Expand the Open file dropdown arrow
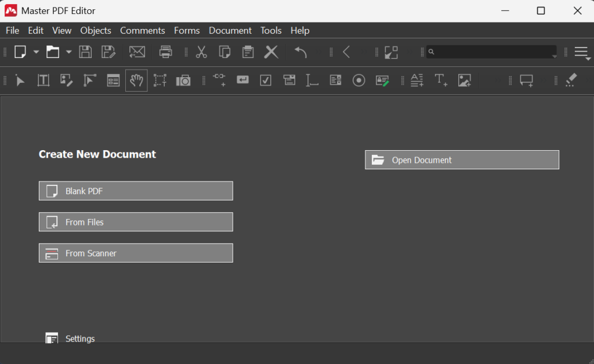Viewport: 594px width, 364px height. point(68,52)
